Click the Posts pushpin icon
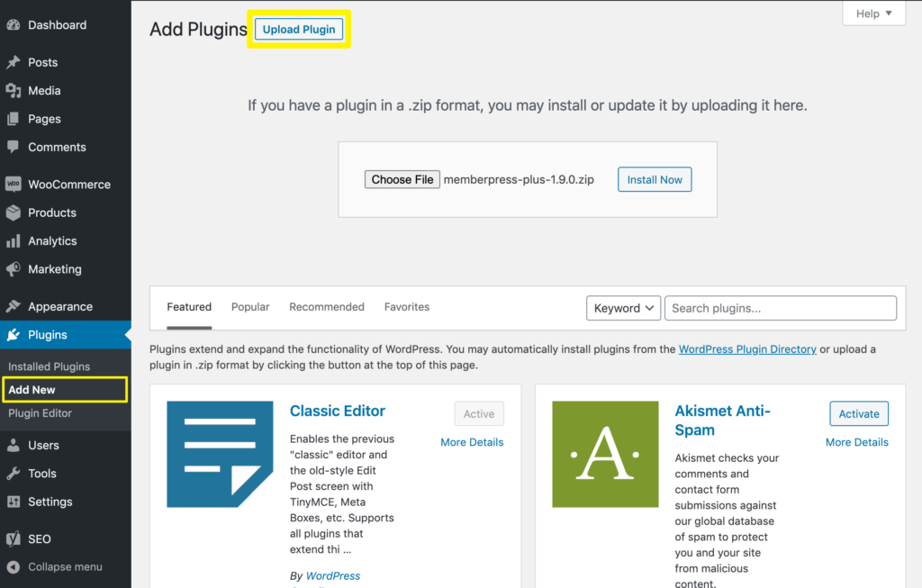The image size is (922, 588). tap(13, 62)
